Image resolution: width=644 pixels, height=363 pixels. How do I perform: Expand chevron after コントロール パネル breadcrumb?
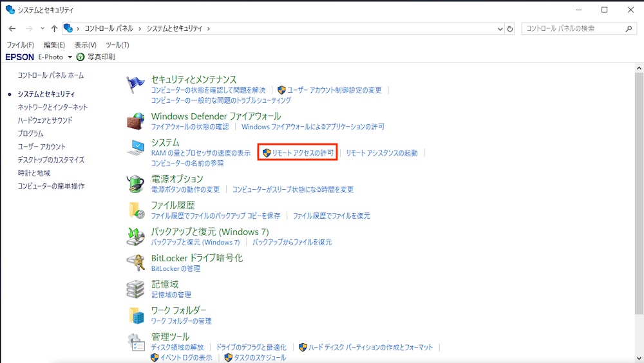(x=140, y=28)
